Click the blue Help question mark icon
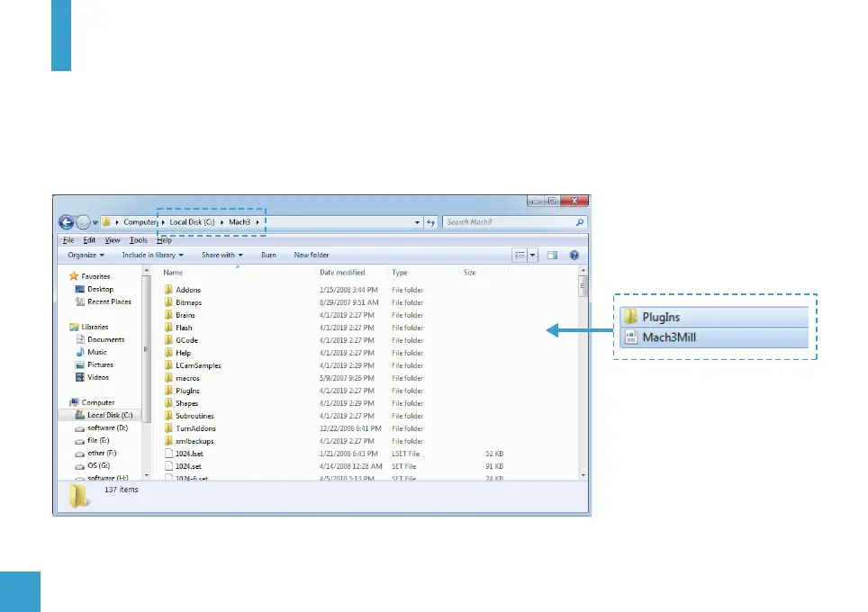 coord(574,255)
